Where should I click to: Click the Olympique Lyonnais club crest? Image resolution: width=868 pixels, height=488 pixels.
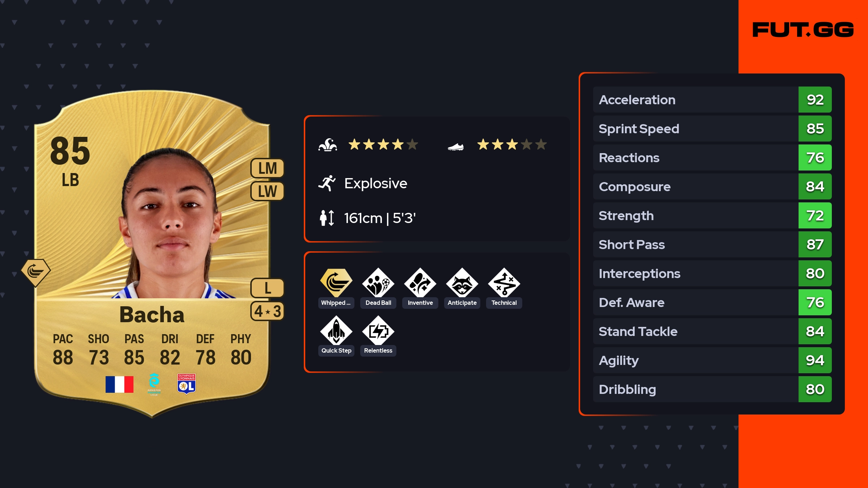[x=187, y=384]
